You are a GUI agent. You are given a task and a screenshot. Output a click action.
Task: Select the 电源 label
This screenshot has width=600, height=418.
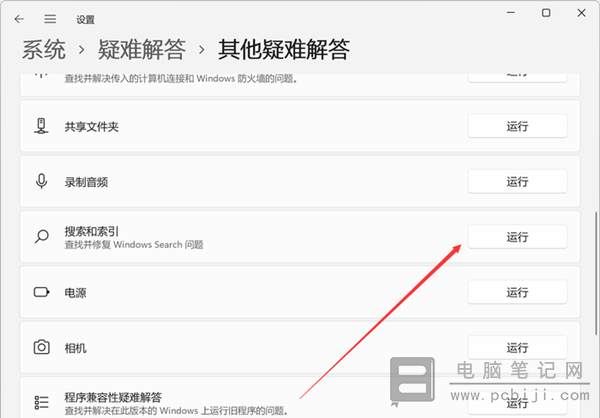point(75,293)
